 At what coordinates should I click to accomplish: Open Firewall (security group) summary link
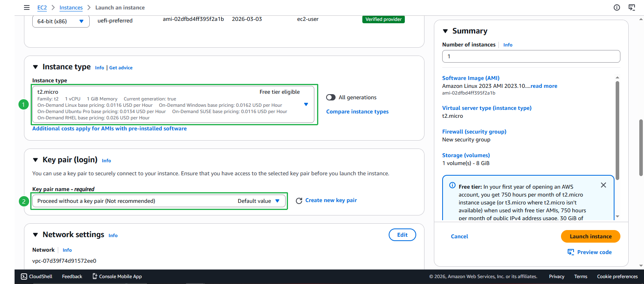[474, 132]
